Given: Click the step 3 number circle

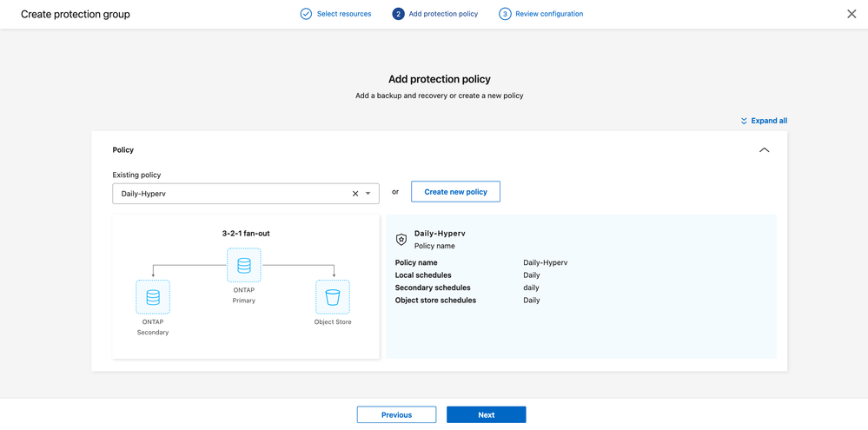Looking at the screenshot, I should (505, 14).
